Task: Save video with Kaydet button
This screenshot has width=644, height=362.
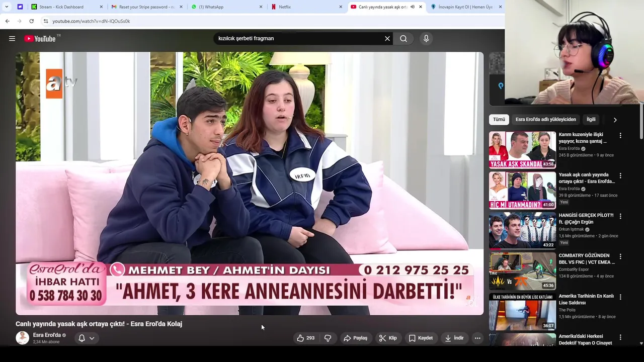Action: click(x=421, y=338)
